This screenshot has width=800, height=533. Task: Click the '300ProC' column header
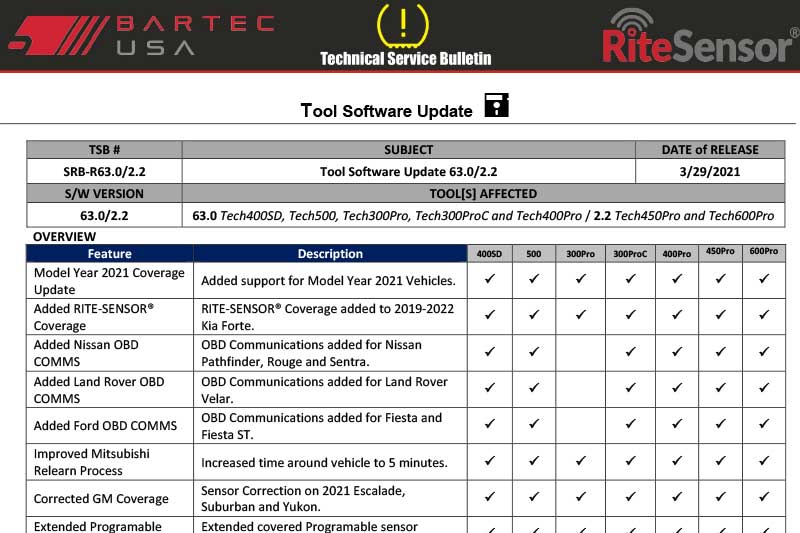pos(630,253)
